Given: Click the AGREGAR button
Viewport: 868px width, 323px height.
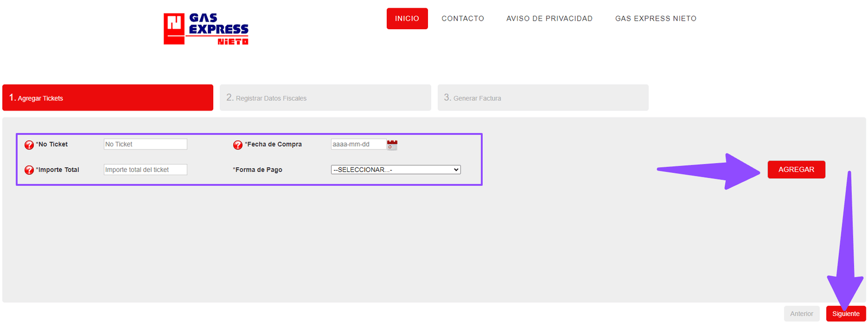Looking at the screenshot, I should tap(796, 170).
